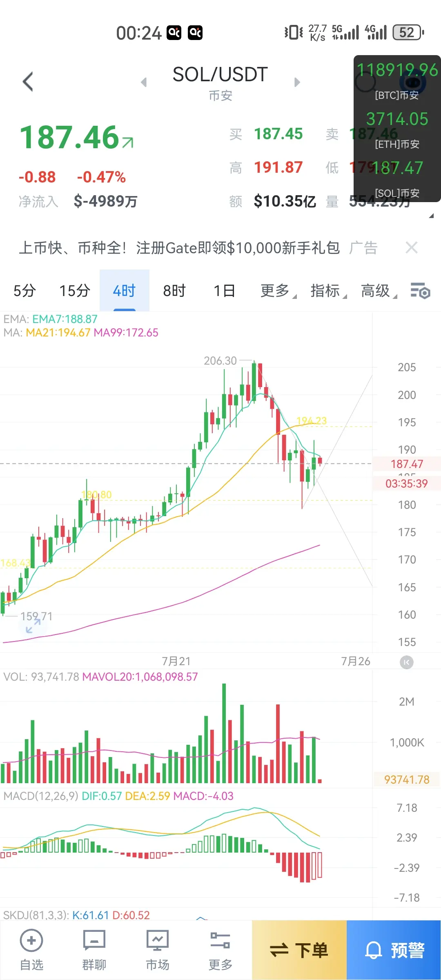Tap the EMA7:188.87 indicator label
Viewport: 441px width, 980px height.
pos(65,319)
